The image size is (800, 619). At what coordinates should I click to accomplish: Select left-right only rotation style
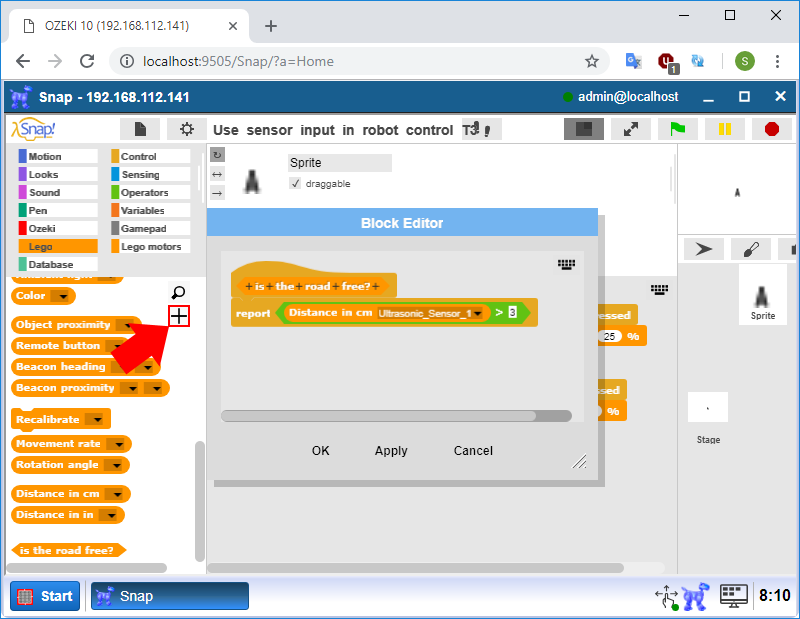(217, 175)
